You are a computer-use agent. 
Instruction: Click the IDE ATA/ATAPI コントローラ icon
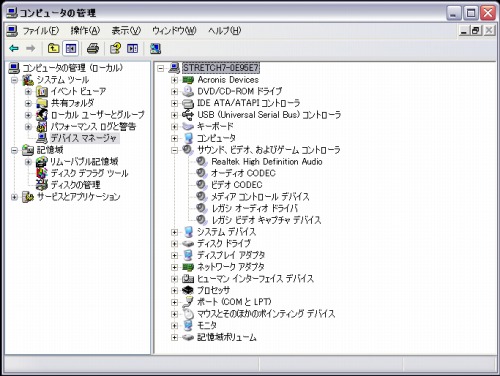coord(188,103)
